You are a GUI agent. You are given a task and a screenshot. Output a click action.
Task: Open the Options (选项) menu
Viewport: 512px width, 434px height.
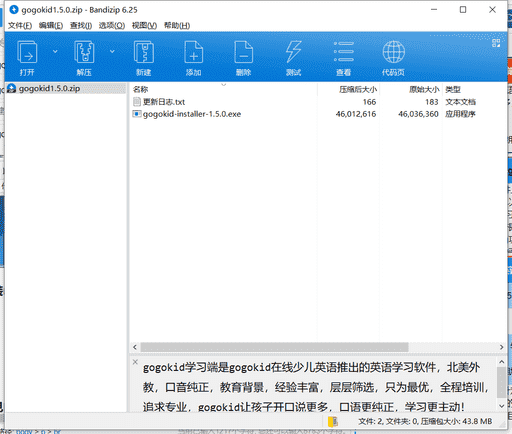click(112, 26)
